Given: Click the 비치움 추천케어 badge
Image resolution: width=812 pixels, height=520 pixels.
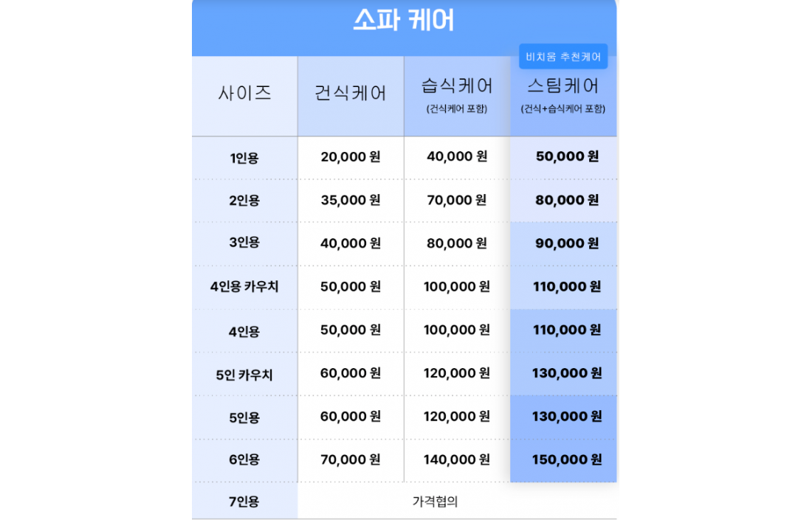Looking at the screenshot, I should click(563, 57).
